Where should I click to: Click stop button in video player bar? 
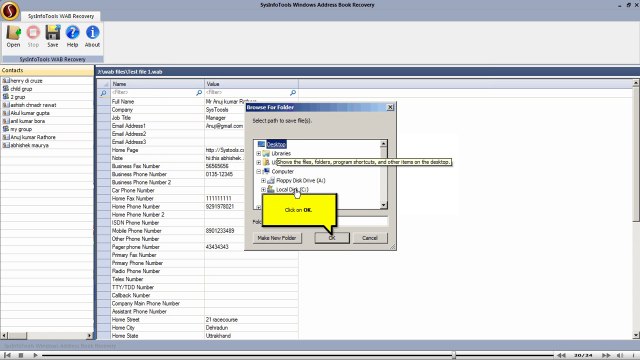click(x=21, y=355)
